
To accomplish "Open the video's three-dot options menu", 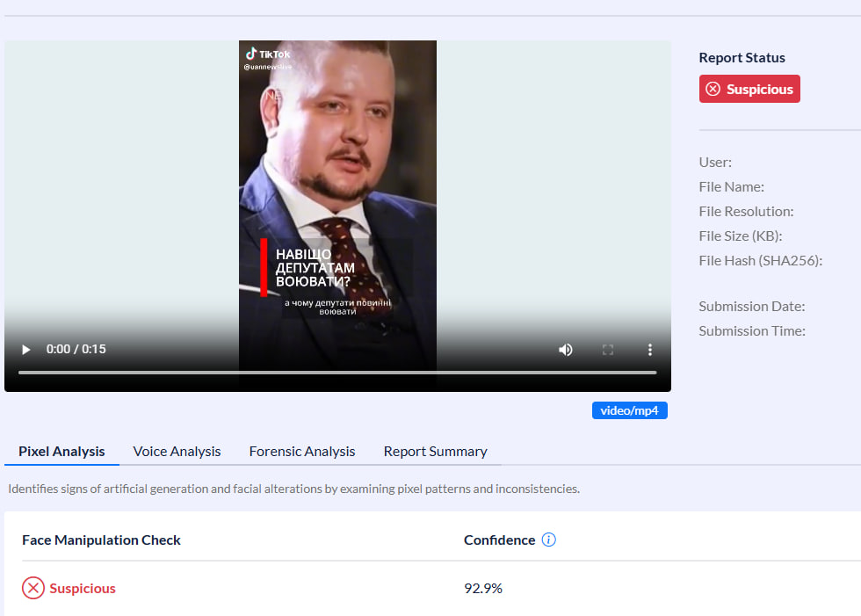I will click(x=650, y=350).
